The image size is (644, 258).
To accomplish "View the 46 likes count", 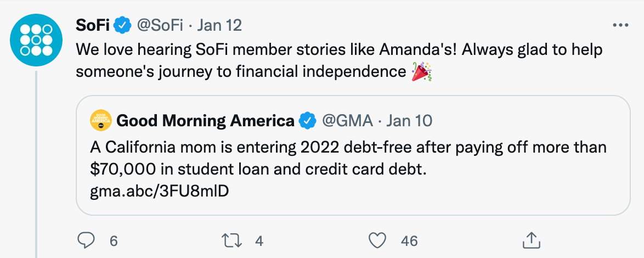I will pos(409,241).
